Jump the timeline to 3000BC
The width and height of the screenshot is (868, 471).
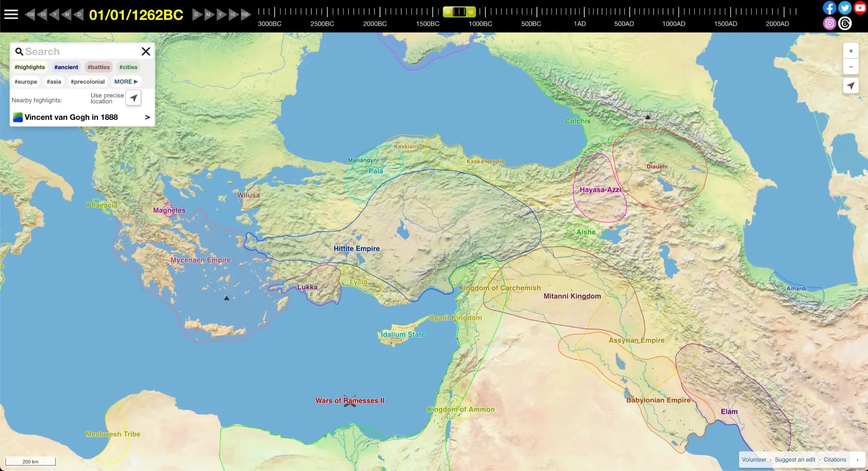point(270,24)
